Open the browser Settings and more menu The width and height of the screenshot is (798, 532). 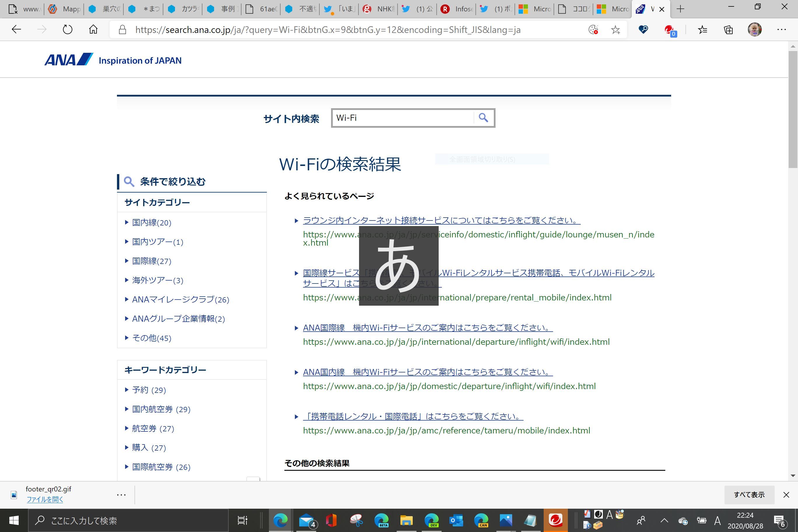781,30
